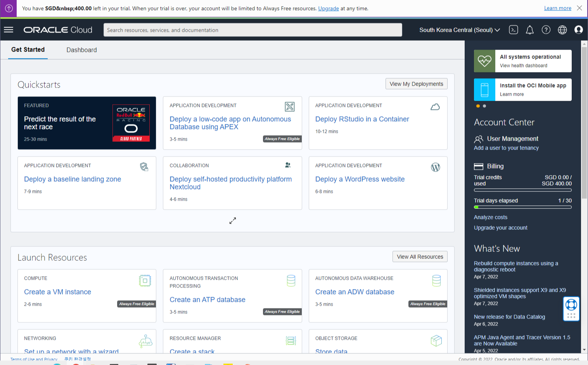Select the first orange carousel dot
Viewport: 588px width, 365px height.
pos(478,106)
